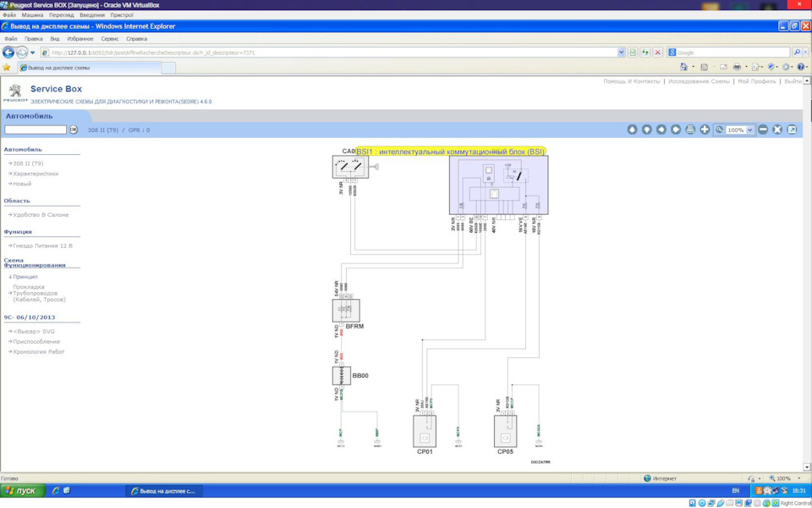Screen dimensions: 812x508
Task: Click IE read mail icon
Action: [x=723, y=67]
